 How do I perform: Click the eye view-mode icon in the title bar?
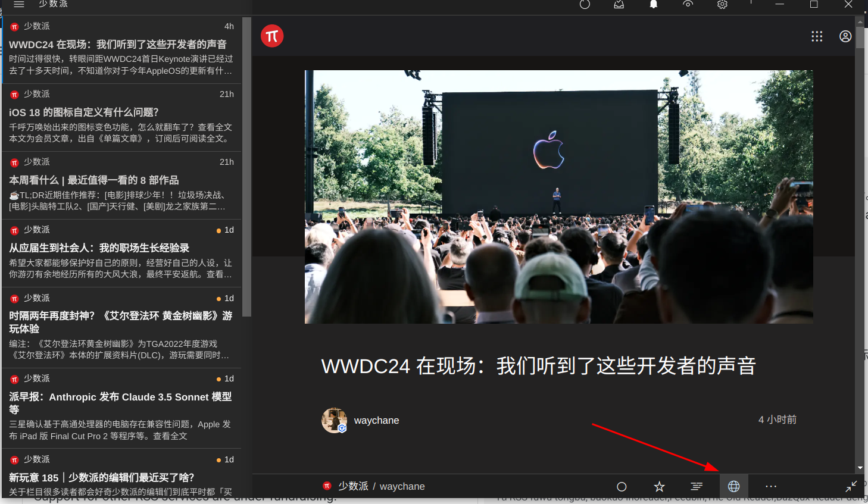[688, 4]
